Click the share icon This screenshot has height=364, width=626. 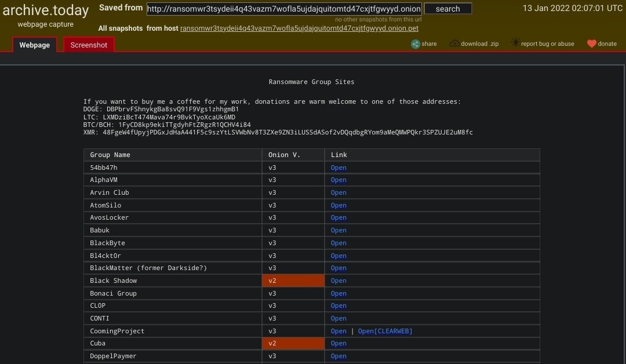[415, 44]
